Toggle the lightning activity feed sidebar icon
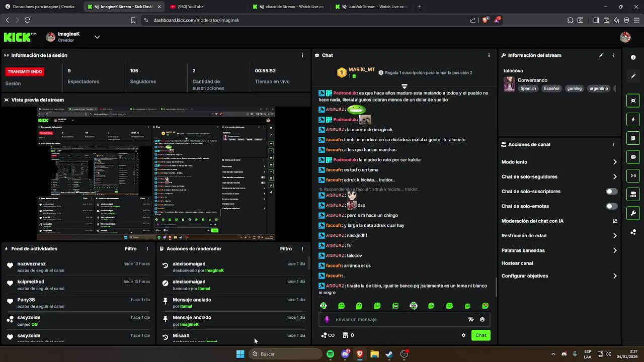Screen dimensions: 644x362 point(633,120)
